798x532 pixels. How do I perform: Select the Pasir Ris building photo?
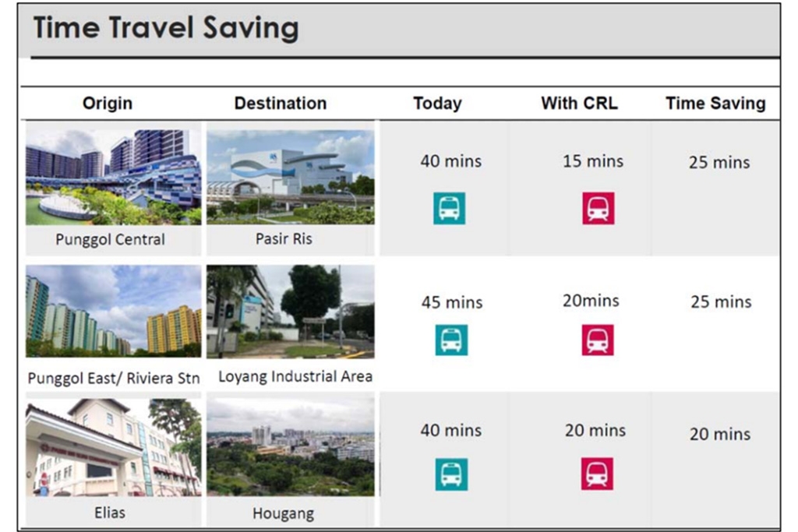290,177
